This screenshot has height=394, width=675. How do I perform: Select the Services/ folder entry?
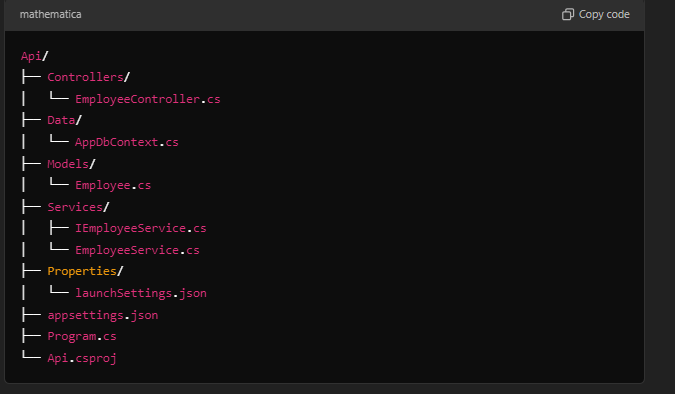click(78, 207)
